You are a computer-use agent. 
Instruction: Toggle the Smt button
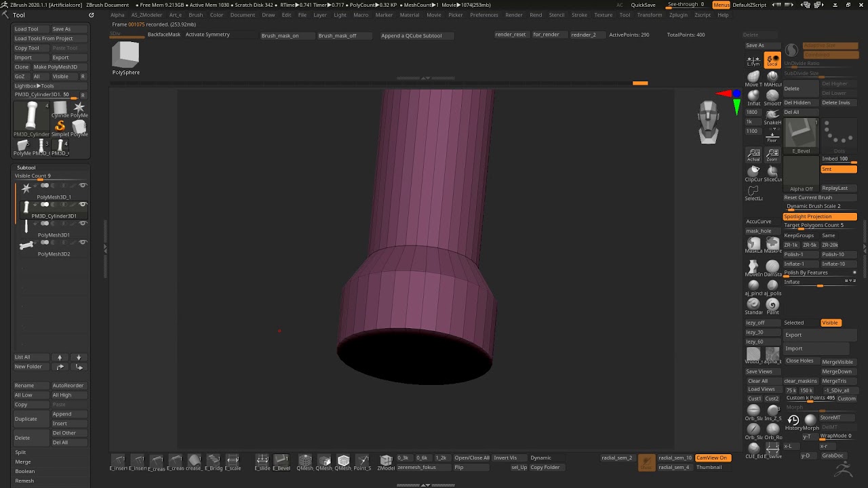[838, 169]
